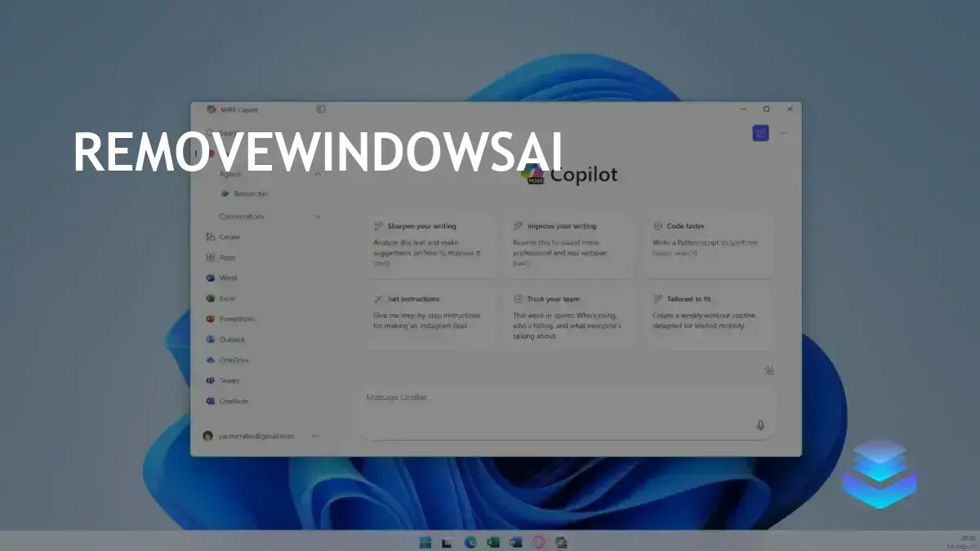Image resolution: width=980 pixels, height=551 pixels.
Task: Select the Code faster prompt card
Action: click(x=710, y=245)
